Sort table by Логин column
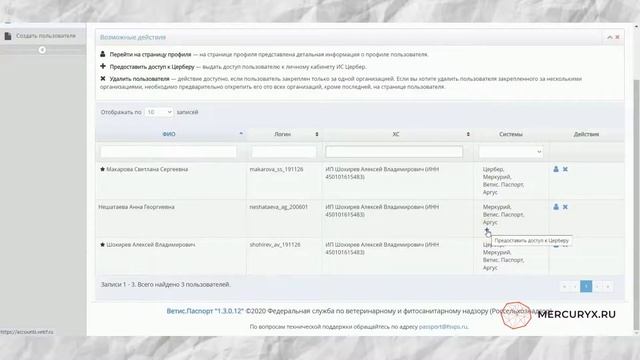 [x=282, y=134]
